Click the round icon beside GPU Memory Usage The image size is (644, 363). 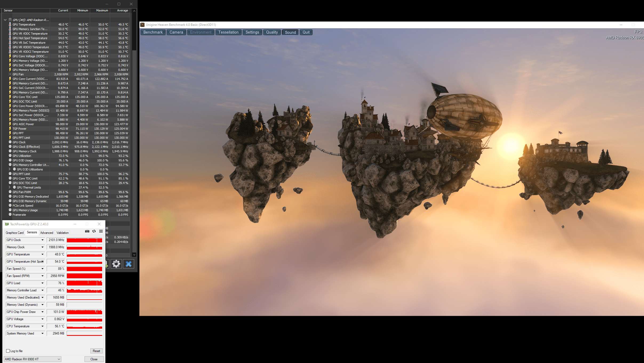coord(10,210)
